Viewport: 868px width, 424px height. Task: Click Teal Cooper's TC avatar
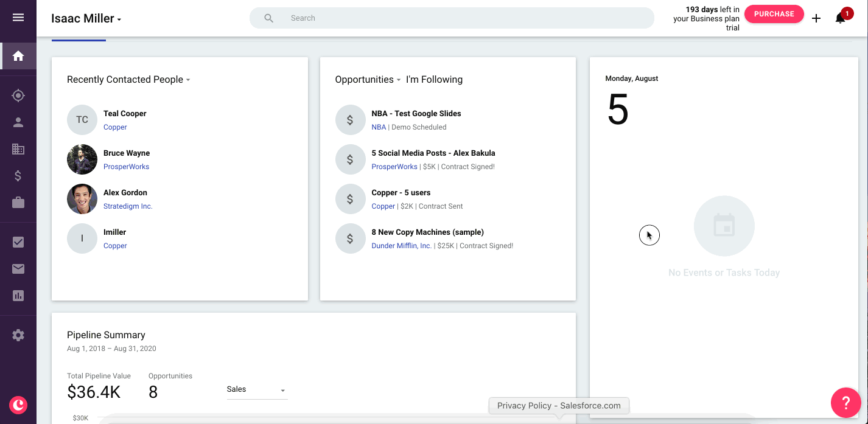82,120
